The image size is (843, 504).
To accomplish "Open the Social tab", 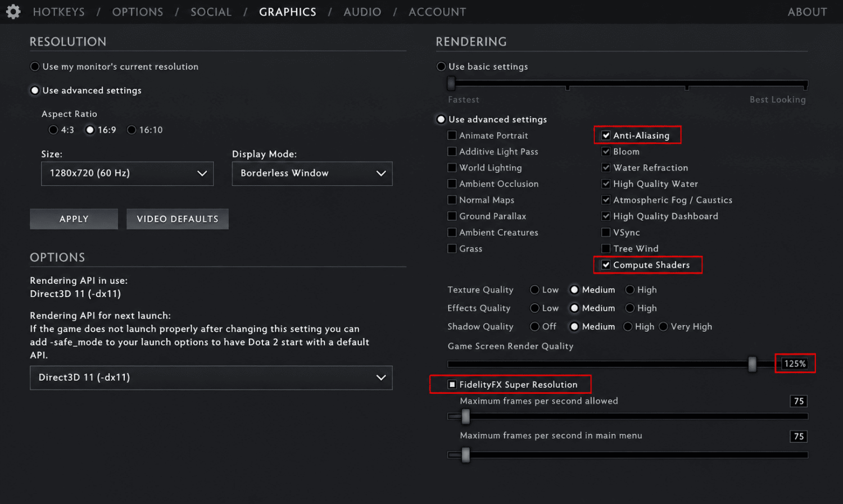I will pyautogui.click(x=211, y=12).
